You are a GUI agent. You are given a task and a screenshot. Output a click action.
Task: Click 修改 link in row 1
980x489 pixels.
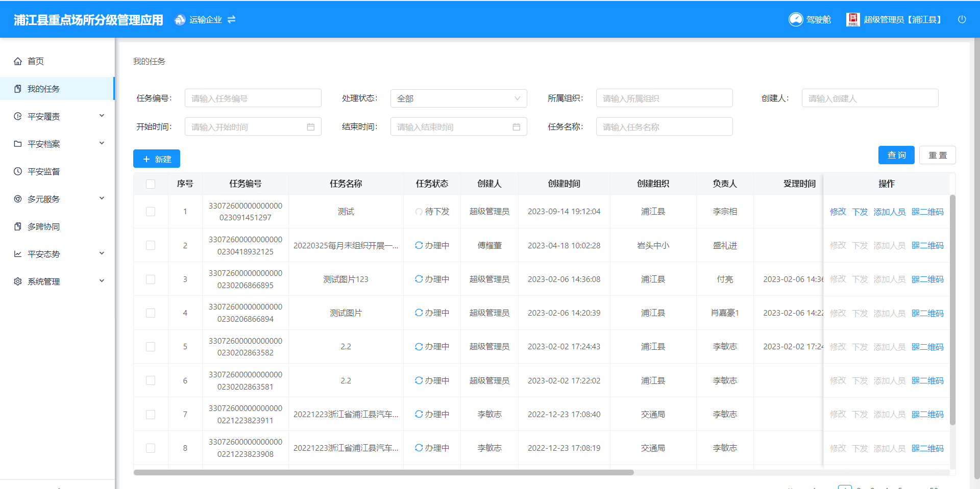838,212
